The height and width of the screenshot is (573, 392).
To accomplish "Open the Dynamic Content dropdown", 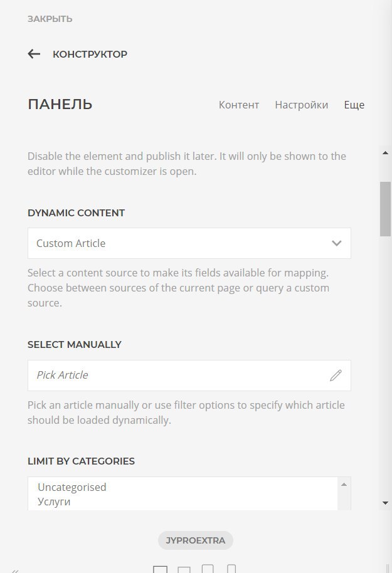I will [189, 243].
